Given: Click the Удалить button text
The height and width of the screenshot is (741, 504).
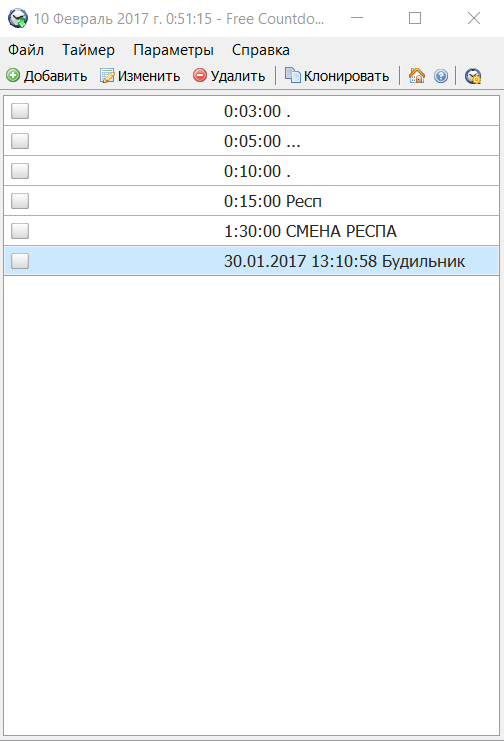Looking at the screenshot, I should 238,76.
